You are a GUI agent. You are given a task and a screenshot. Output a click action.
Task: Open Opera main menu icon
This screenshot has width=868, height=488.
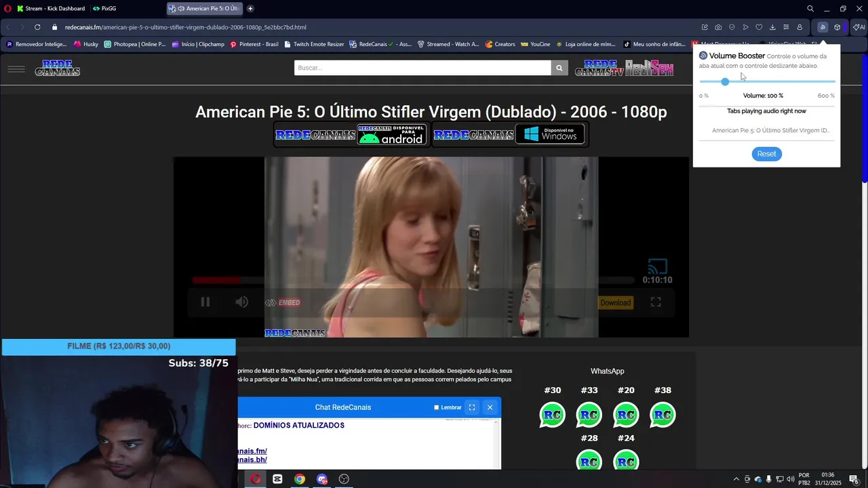(x=7, y=8)
